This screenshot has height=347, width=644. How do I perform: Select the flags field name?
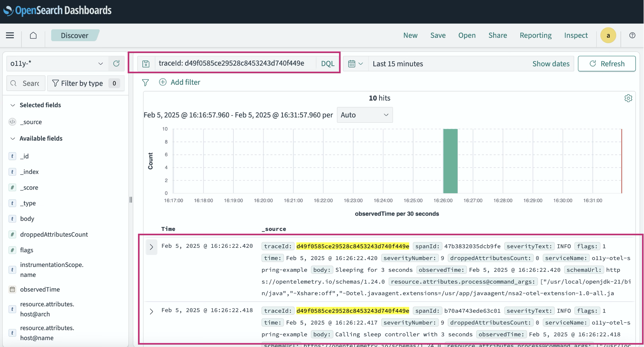(x=27, y=250)
